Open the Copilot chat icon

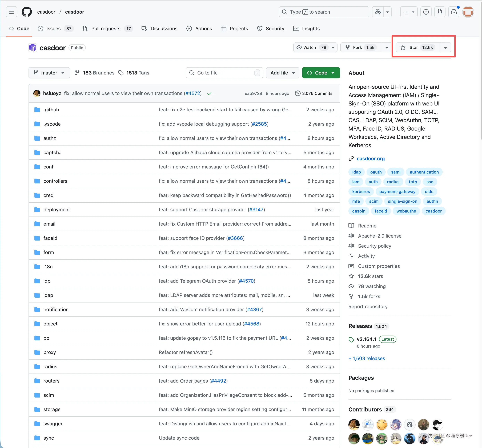click(378, 12)
